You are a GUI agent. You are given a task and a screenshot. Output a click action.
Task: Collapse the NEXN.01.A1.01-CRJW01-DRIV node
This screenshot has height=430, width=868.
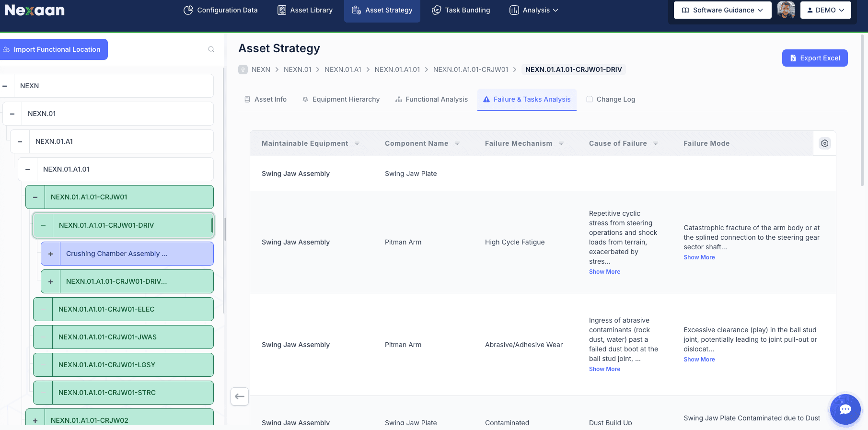tap(44, 226)
